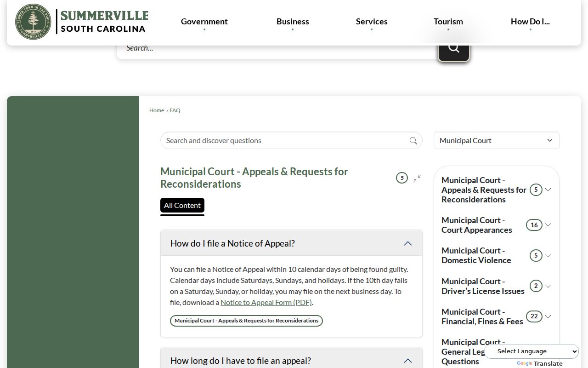Expand sidebar chevron for Court Appearances
The width and height of the screenshot is (588, 368).
[548, 225]
